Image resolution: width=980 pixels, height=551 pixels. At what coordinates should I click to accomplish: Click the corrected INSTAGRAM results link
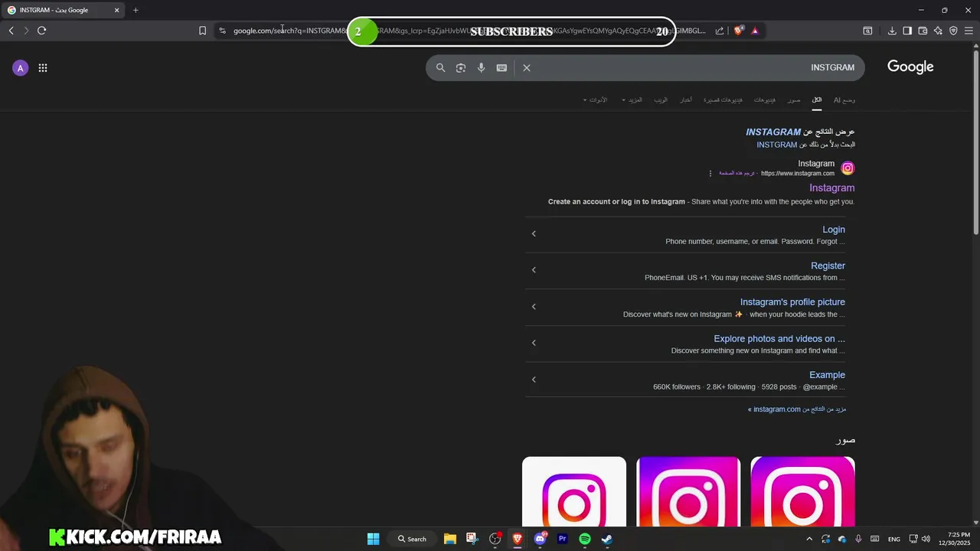tap(773, 132)
